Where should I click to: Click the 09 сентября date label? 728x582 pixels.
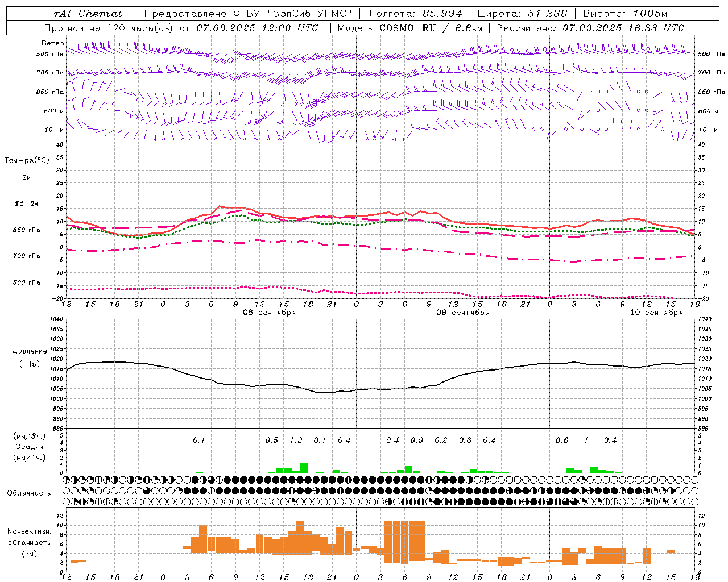[x=463, y=313]
